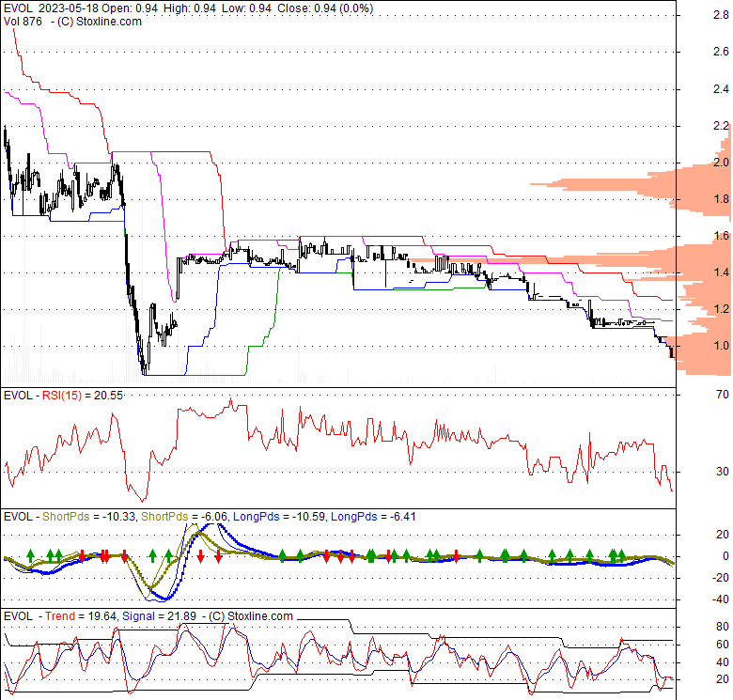The width and height of the screenshot is (733, 700).
Task: Click '(C) Stoxline.com' beside Vol 876
Action: tap(99, 22)
